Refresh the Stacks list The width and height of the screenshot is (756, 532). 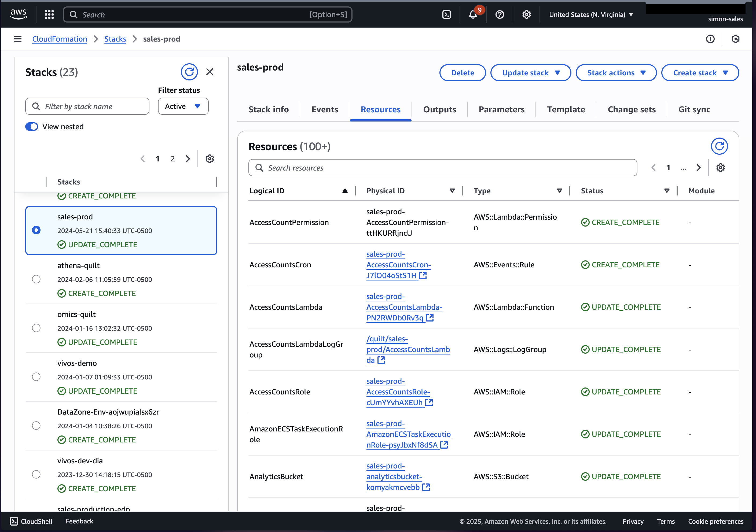189,72
